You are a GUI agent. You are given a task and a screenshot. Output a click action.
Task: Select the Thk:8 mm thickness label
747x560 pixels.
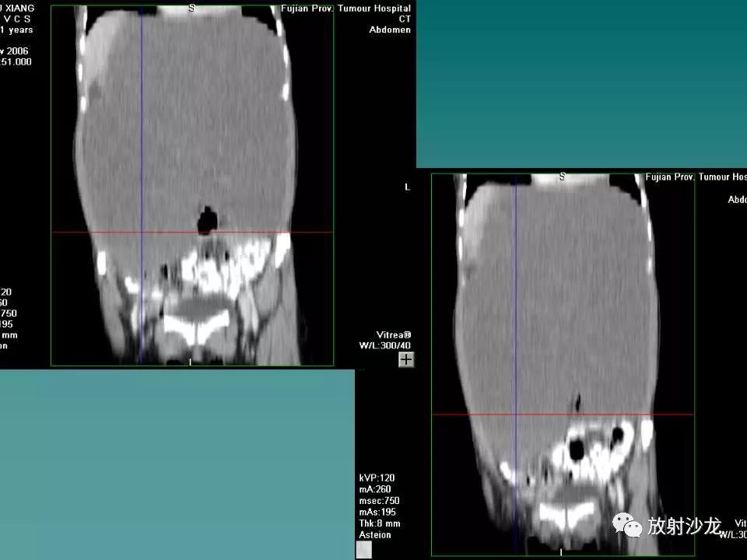[x=380, y=523]
